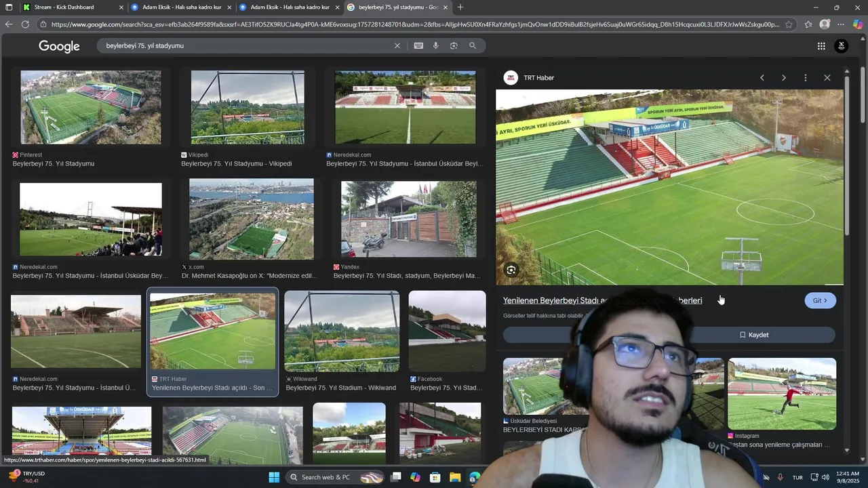Open the Google account avatar
This screenshot has width=868, height=488.
pyautogui.click(x=842, y=46)
